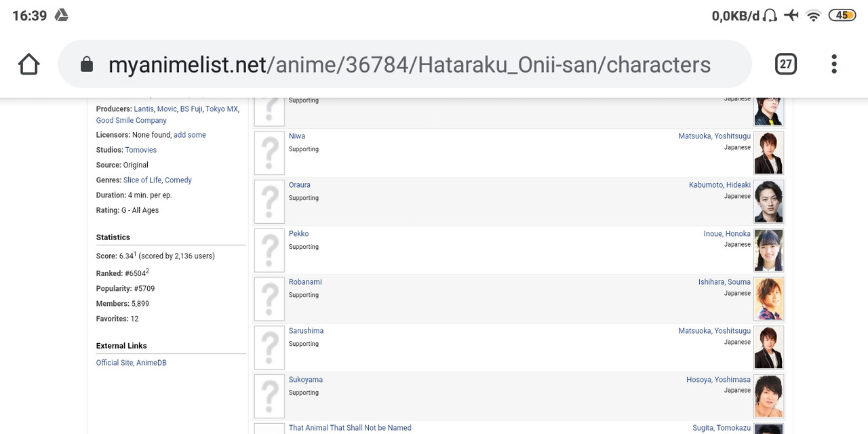The width and height of the screenshot is (868, 434).
Task: Open Lantis producer page
Action: (144, 109)
